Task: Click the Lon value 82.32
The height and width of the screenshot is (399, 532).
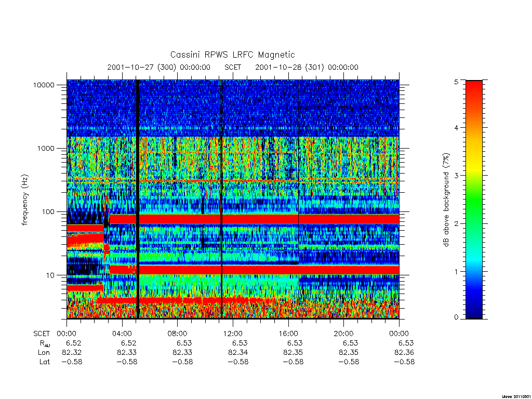Action: [x=72, y=353]
